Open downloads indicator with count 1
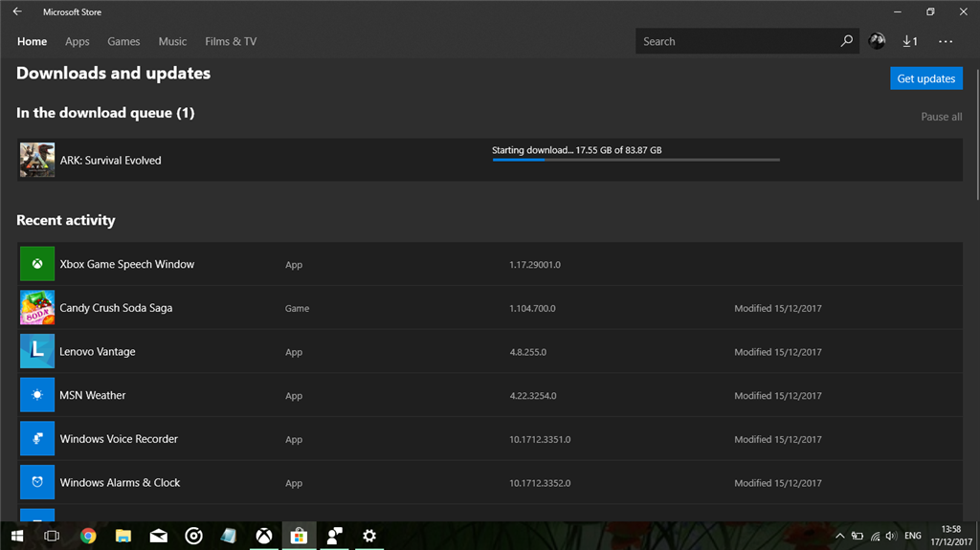 coord(910,41)
